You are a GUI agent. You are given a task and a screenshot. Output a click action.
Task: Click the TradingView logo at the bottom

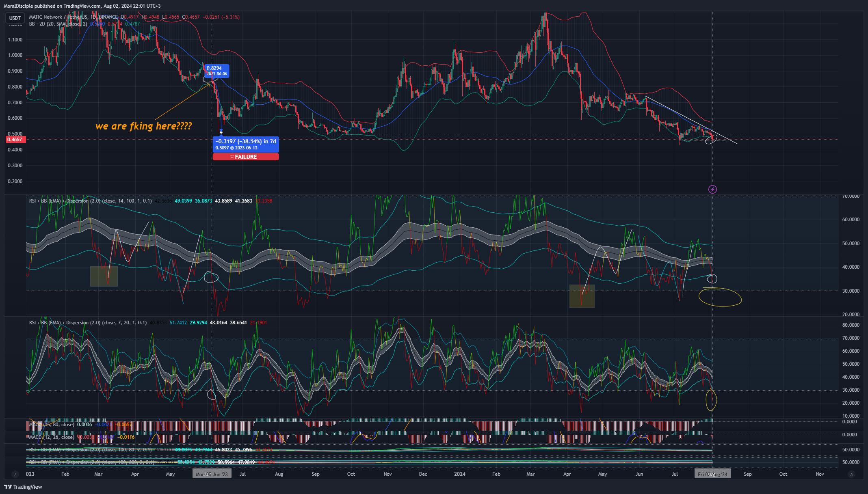tap(23, 487)
